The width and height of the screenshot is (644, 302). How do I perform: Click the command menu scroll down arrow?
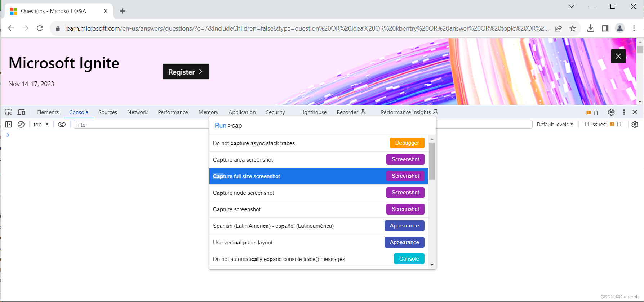click(x=432, y=265)
